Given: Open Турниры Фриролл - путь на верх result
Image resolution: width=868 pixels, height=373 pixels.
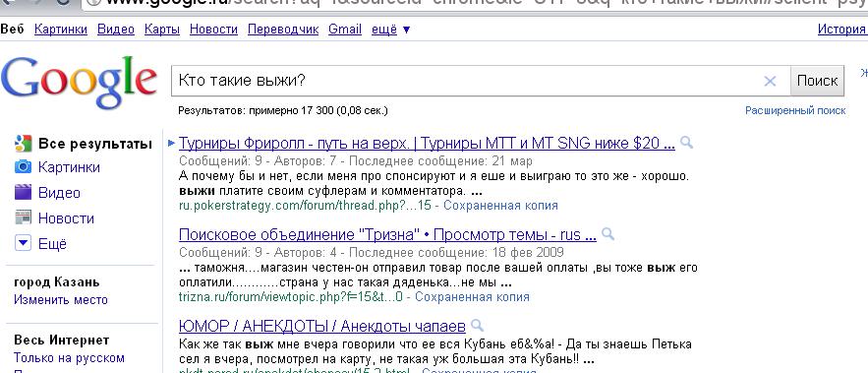Looking at the screenshot, I should [x=427, y=144].
